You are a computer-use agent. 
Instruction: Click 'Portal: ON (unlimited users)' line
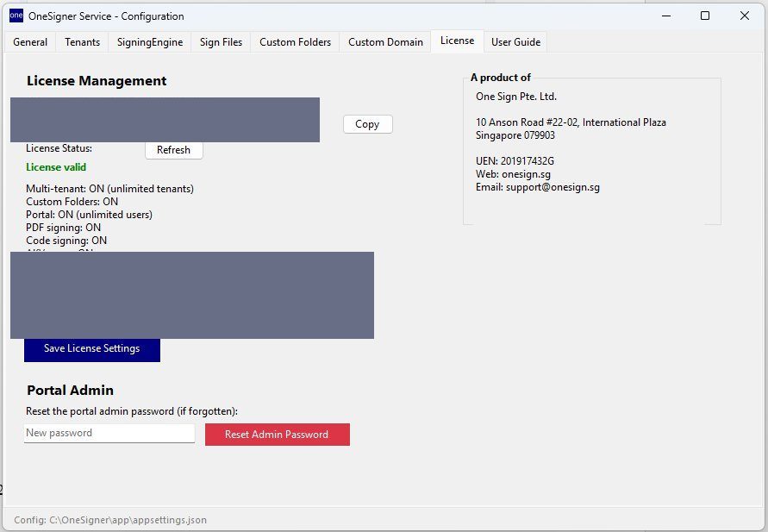[x=89, y=215]
